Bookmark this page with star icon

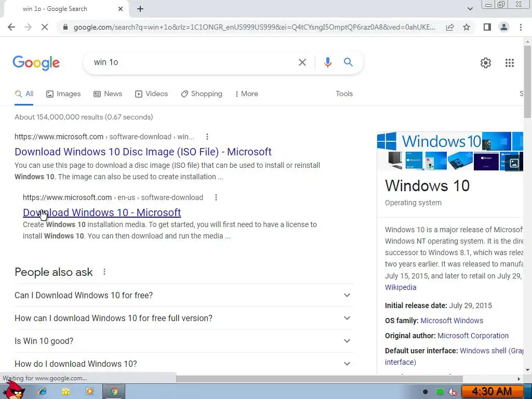tap(467, 27)
